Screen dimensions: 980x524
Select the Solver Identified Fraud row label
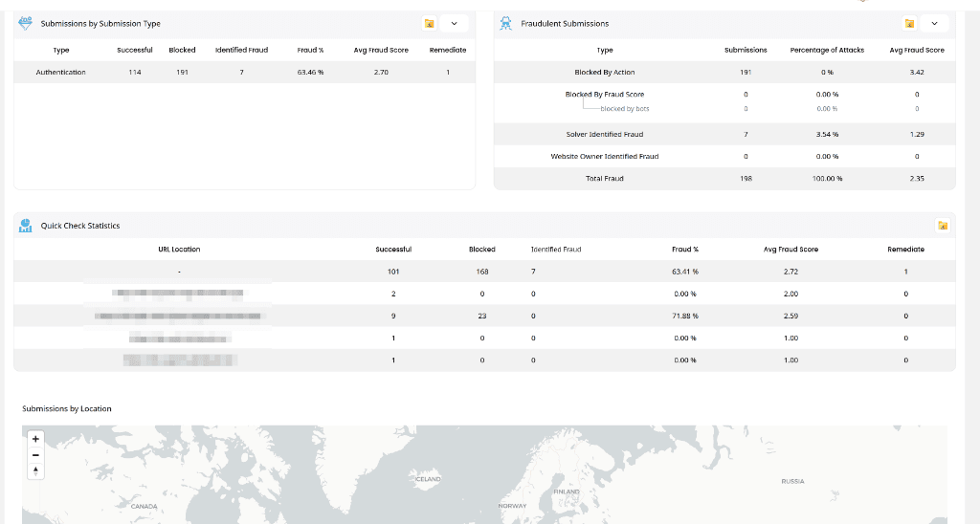pos(605,134)
